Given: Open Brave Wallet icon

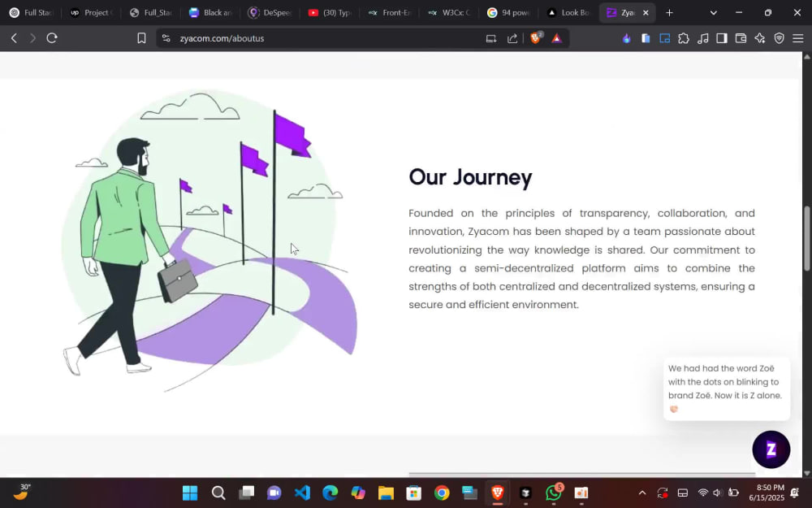Looking at the screenshot, I should click(741, 38).
